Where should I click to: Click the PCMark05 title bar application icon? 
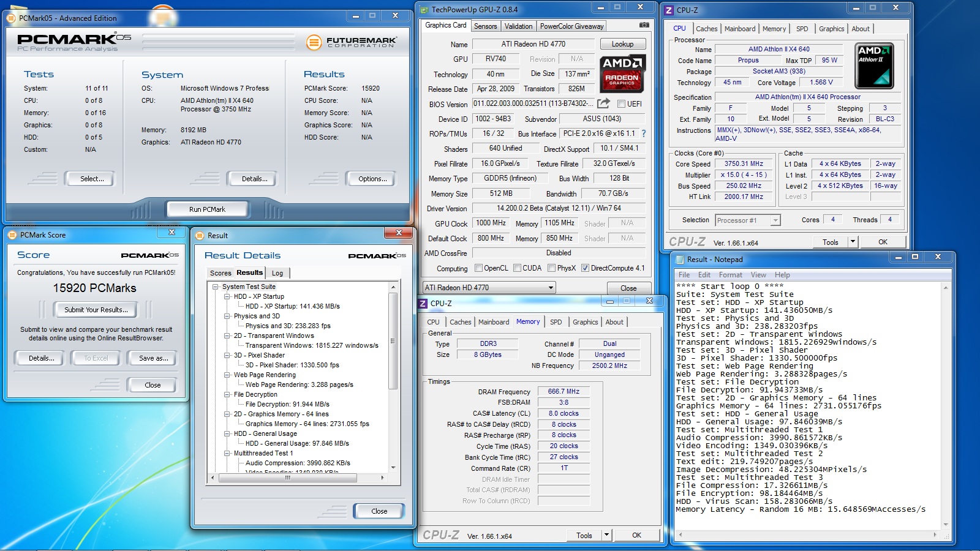pyautogui.click(x=12, y=18)
